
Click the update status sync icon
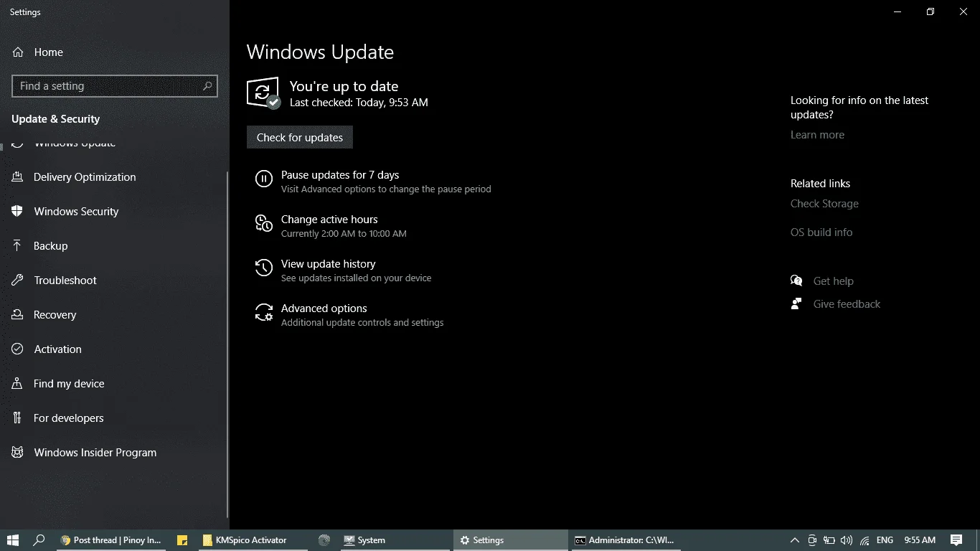[x=263, y=93]
